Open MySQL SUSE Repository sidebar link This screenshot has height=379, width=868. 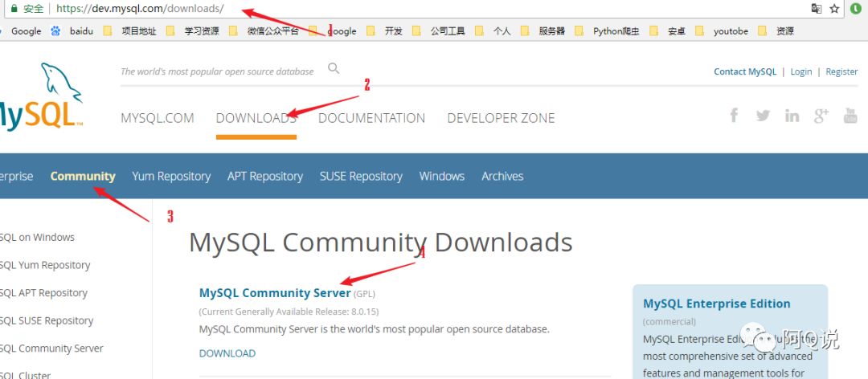[x=47, y=320]
